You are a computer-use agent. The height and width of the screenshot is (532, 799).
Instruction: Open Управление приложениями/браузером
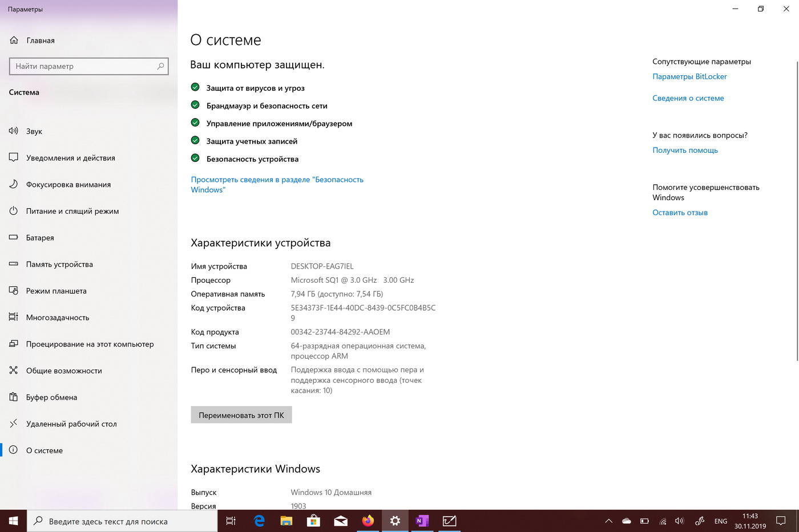(279, 123)
